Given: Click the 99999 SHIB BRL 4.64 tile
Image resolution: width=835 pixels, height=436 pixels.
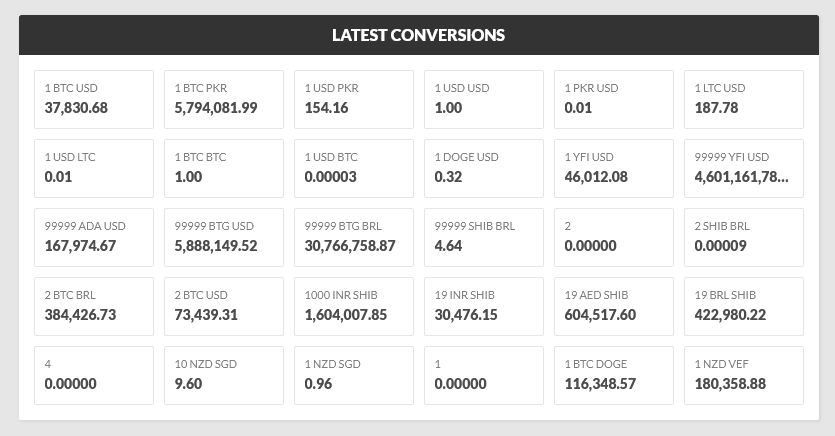Looking at the screenshot, I should (x=484, y=237).
